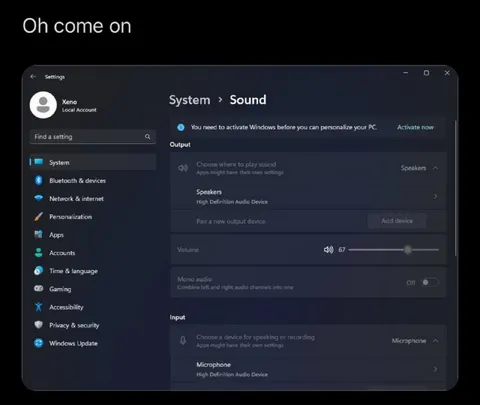Click the Xeno user avatar picture
This screenshot has width=480, height=405.
43,105
